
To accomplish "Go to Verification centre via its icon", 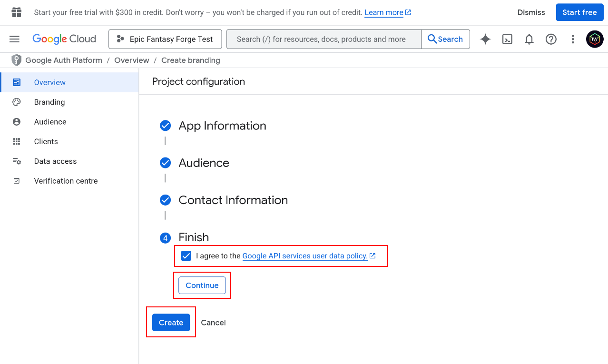I will tap(16, 181).
